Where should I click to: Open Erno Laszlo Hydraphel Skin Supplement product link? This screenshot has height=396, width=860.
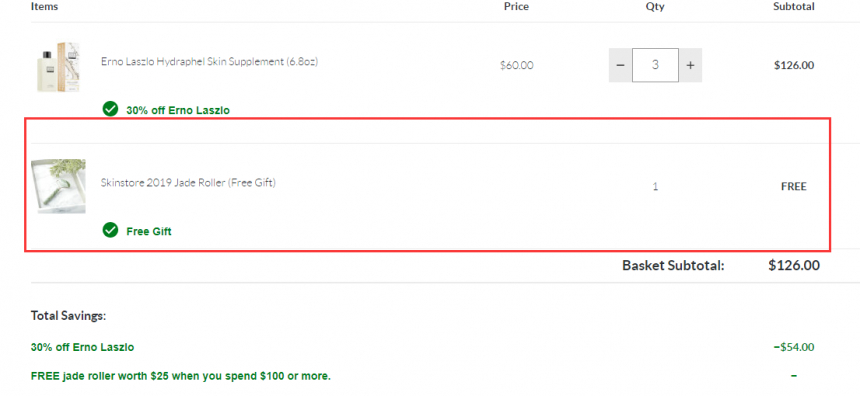coord(210,61)
